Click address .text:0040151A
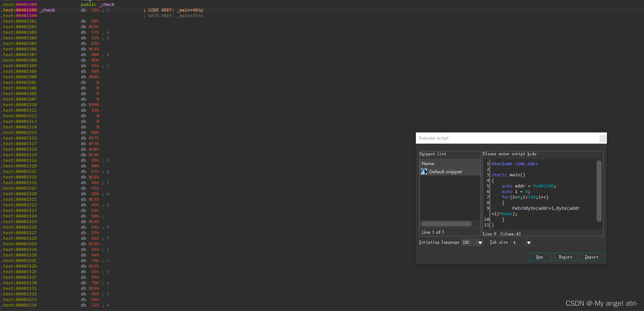This screenshot has width=644, height=311. tap(19, 160)
